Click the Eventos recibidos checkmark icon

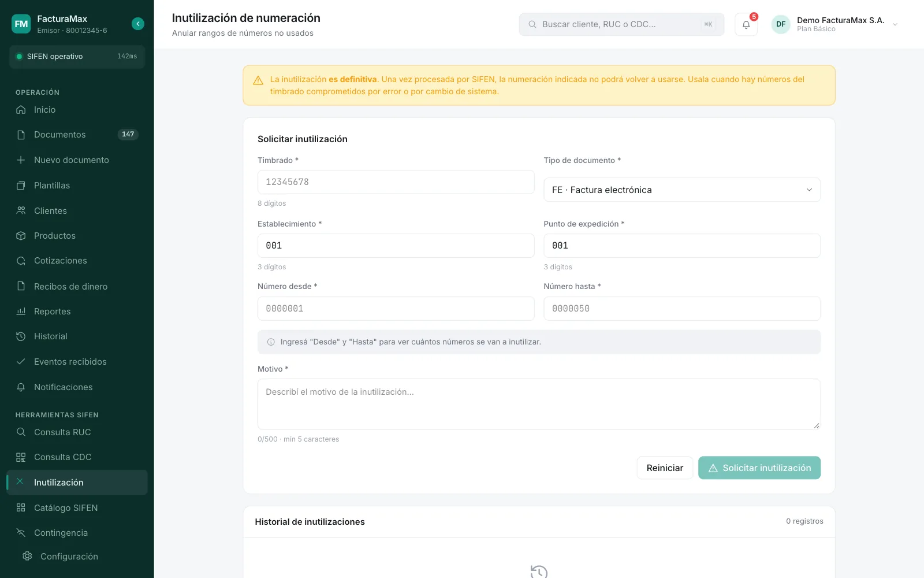click(x=21, y=362)
